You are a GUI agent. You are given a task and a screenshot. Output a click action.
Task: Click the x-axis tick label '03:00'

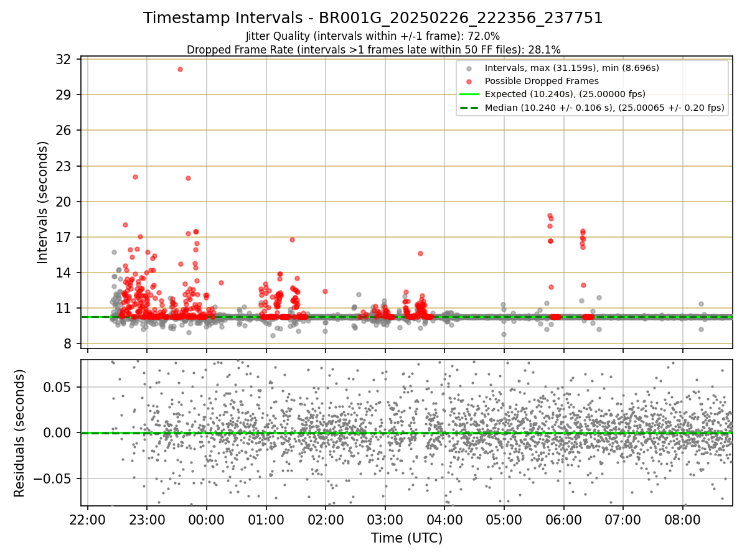[385, 520]
